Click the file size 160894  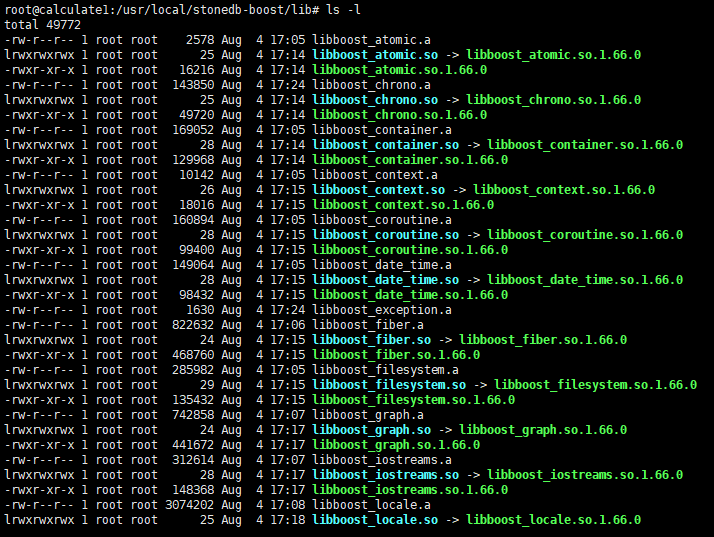tap(193, 220)
